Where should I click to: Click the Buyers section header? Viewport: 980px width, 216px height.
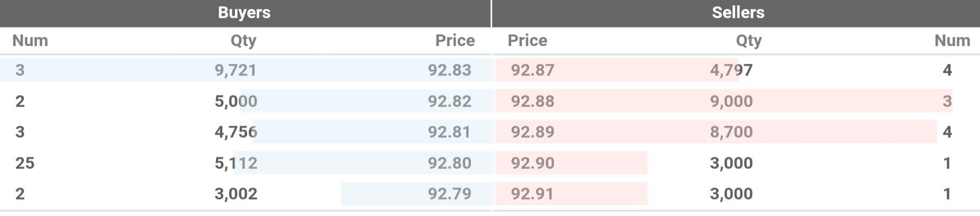pyautogui.click(x=244, y=13)
